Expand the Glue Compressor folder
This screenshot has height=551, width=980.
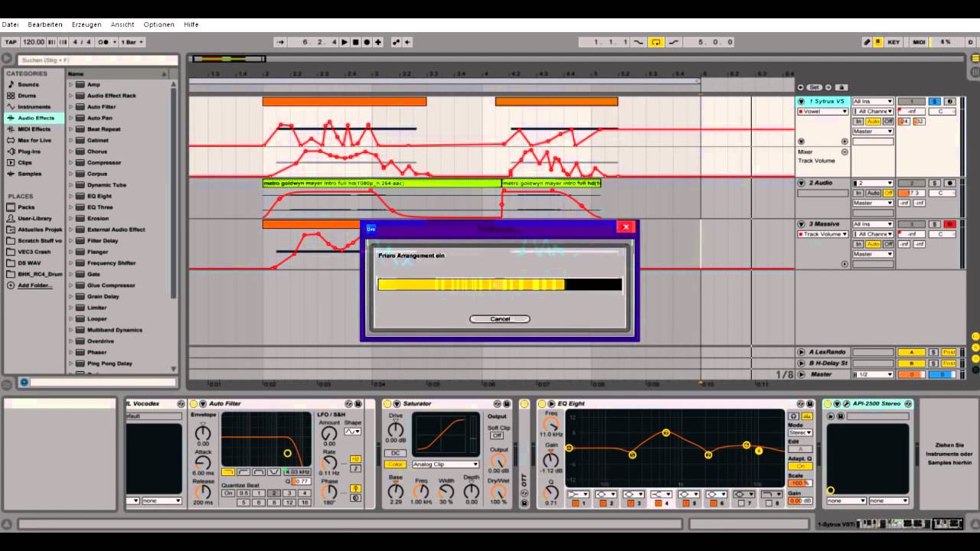71,285
